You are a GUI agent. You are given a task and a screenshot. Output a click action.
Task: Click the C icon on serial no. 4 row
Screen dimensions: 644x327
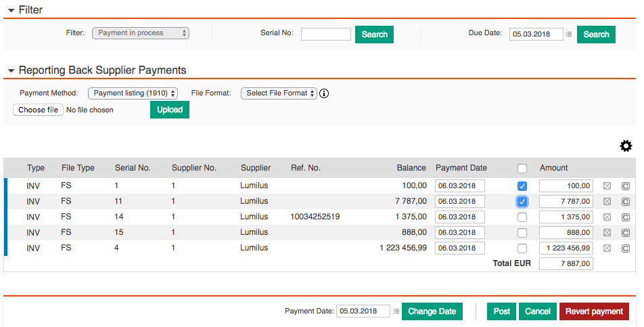pos(625,248)
